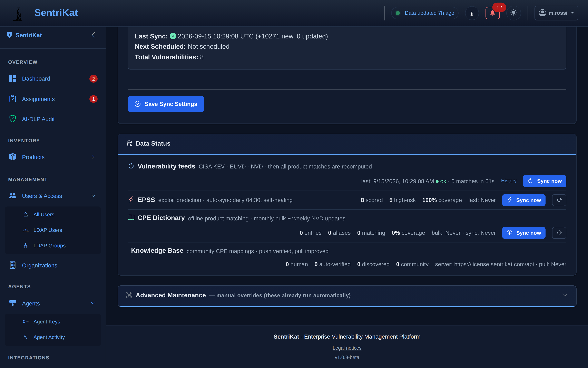
Task: Expand the Products submenu chevron
Action: coord(93,157)
